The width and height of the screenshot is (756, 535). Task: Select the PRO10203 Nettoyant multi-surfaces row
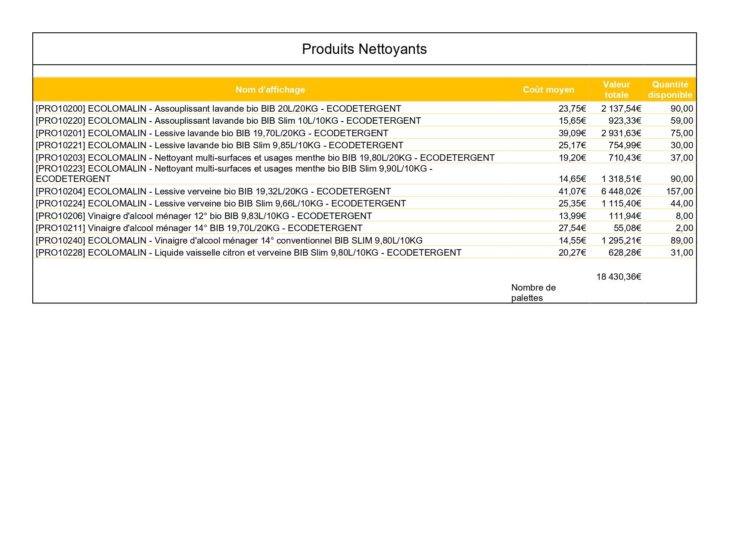tap(364, 158)
